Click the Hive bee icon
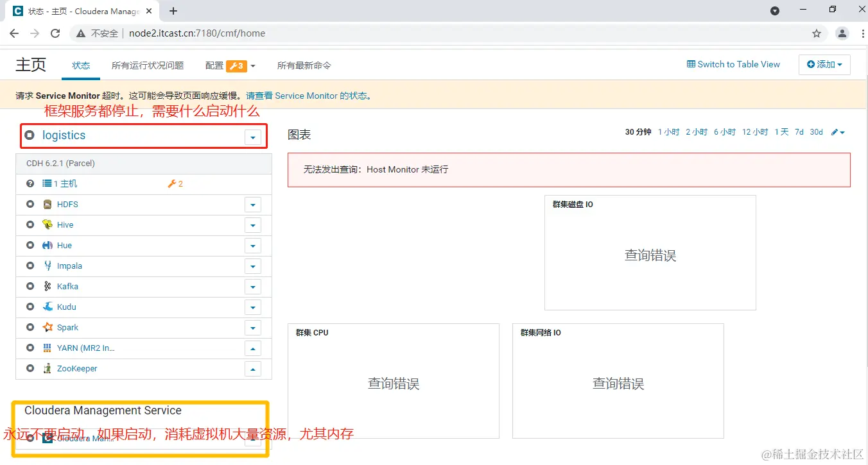This screenshot has width=868, height=465. click(x=47, y=224)
